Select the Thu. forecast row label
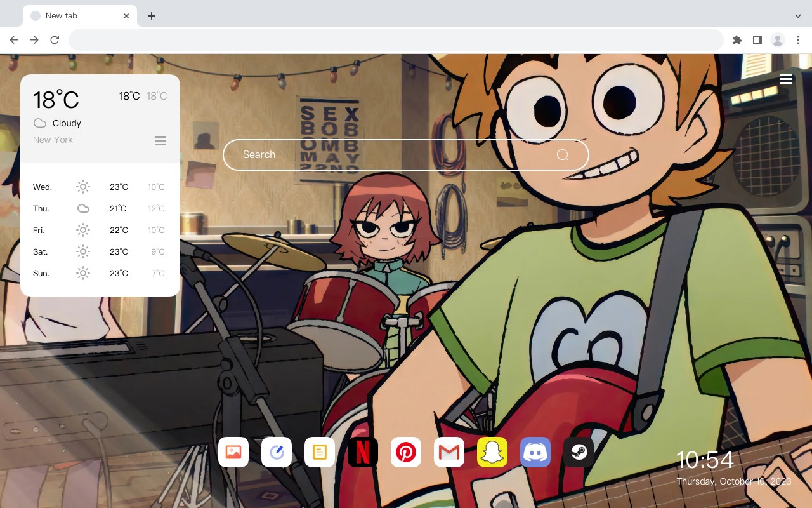 tap(41, 208)
